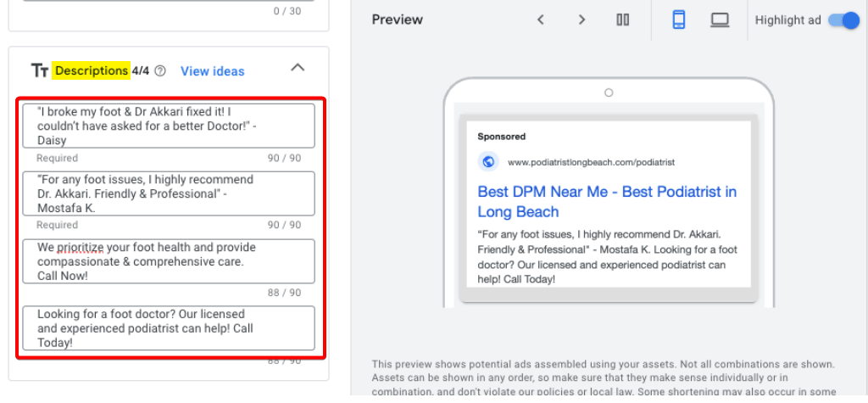Switch to desktop laptop preview

720,20
